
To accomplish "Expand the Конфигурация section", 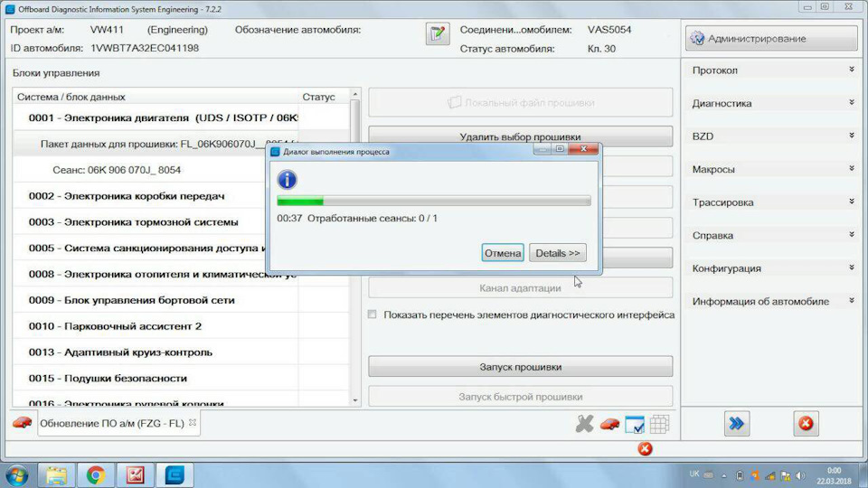I will pos(773,268).
